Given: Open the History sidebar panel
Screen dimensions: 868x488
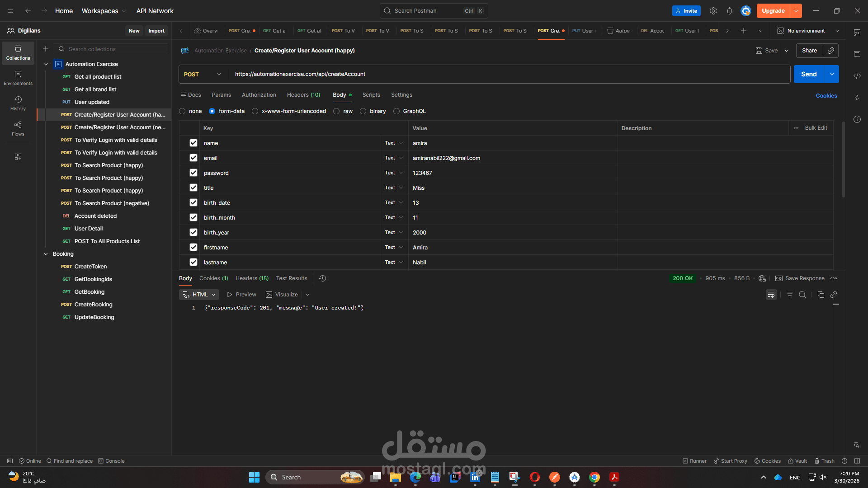Looking at the screenshot, I should [x=18, y=103].
